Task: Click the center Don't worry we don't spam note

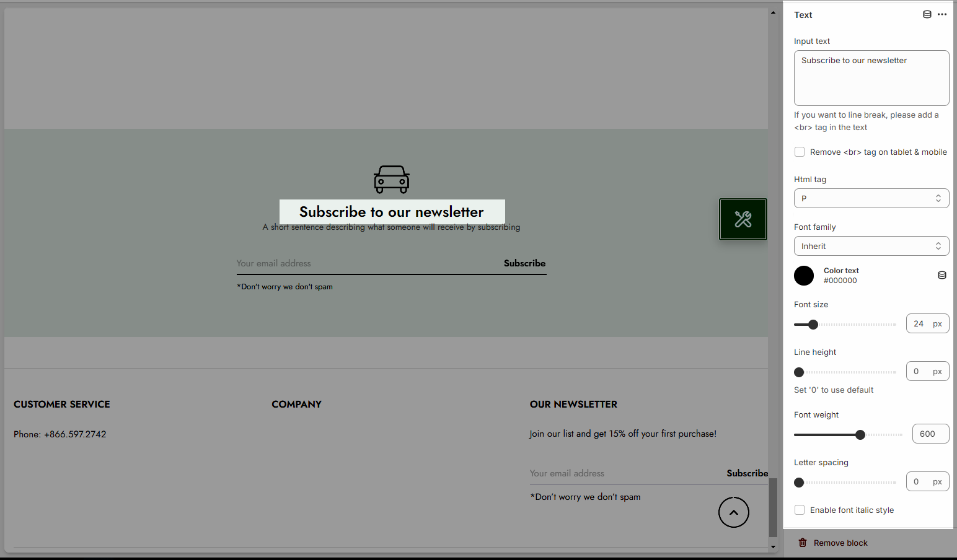Action: [285, 287]
